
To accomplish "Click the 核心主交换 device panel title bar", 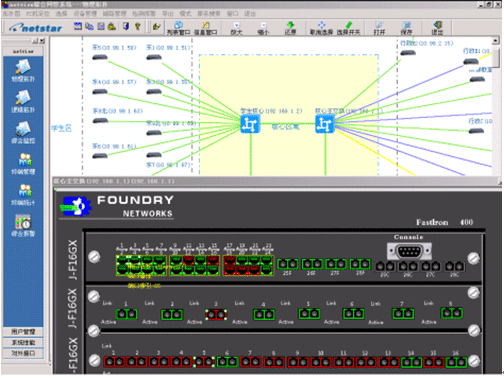I will pyautogui.click(x=276, y=182).
